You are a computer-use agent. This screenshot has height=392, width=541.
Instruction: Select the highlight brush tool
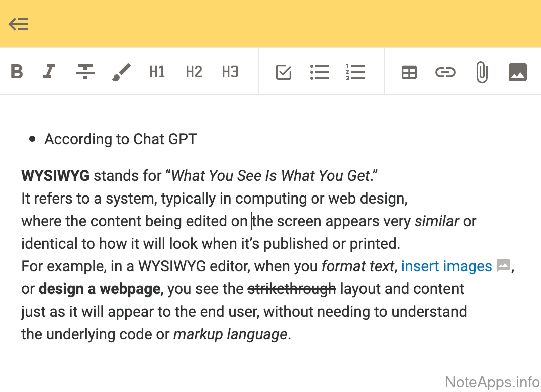point(121,72)
